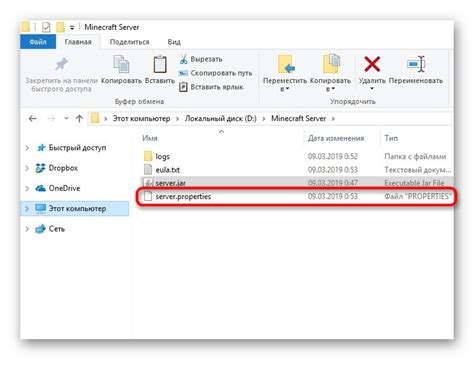Click the server.properties file icon
This screenshot has height=374, width=474.
[148, 196]
